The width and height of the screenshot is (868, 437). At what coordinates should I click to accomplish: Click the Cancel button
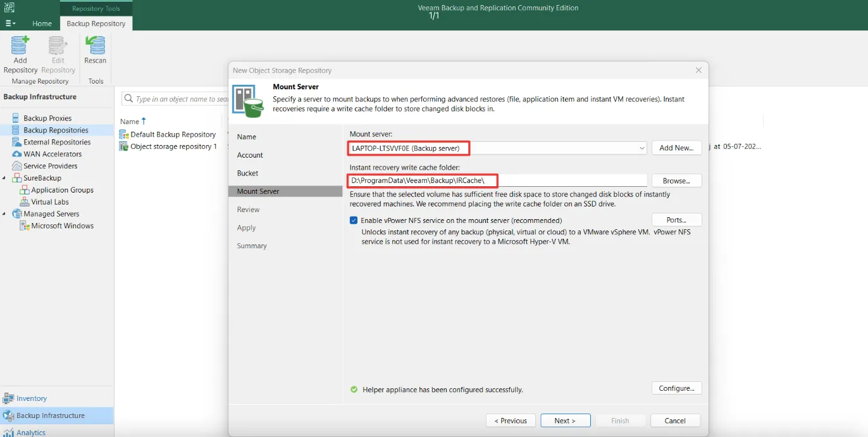[x=675, y=421]
